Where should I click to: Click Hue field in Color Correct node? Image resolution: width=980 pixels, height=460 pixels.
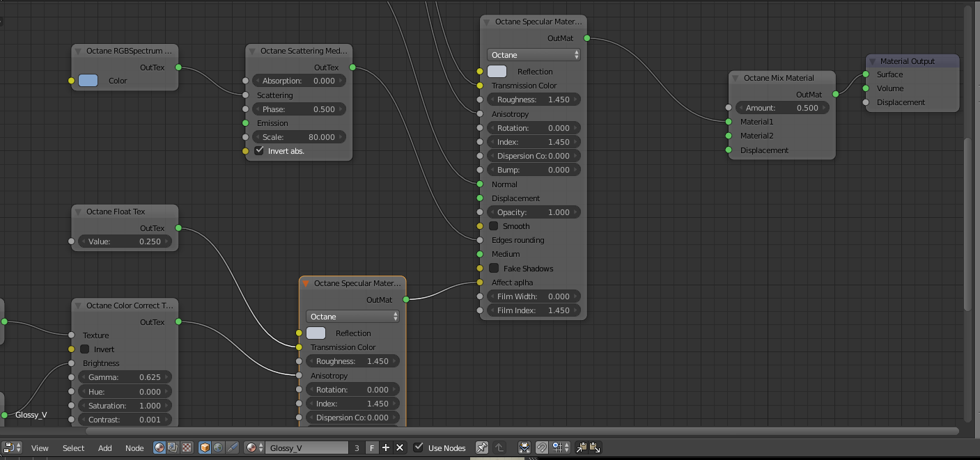tap(125, 392)
